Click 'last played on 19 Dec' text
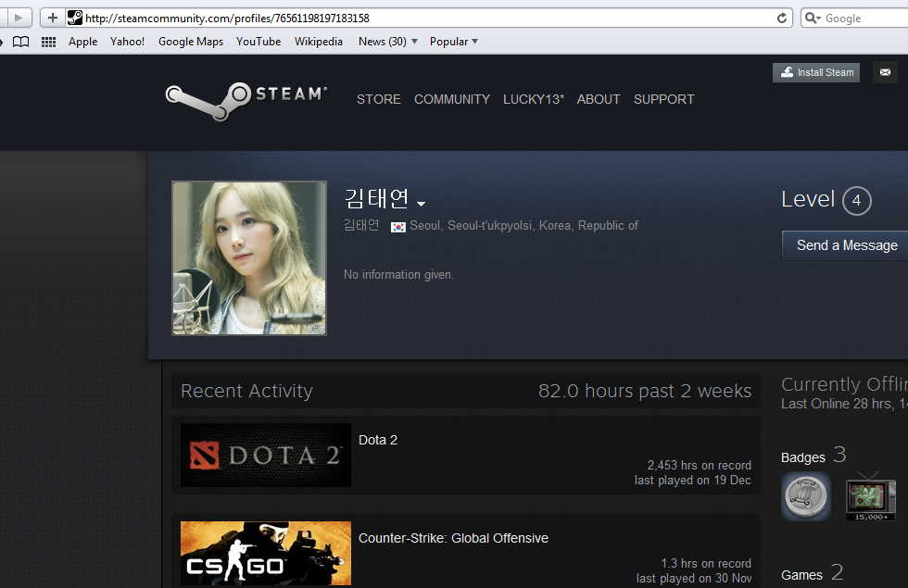This screenshot has width=908, height=588. (693, 481)
